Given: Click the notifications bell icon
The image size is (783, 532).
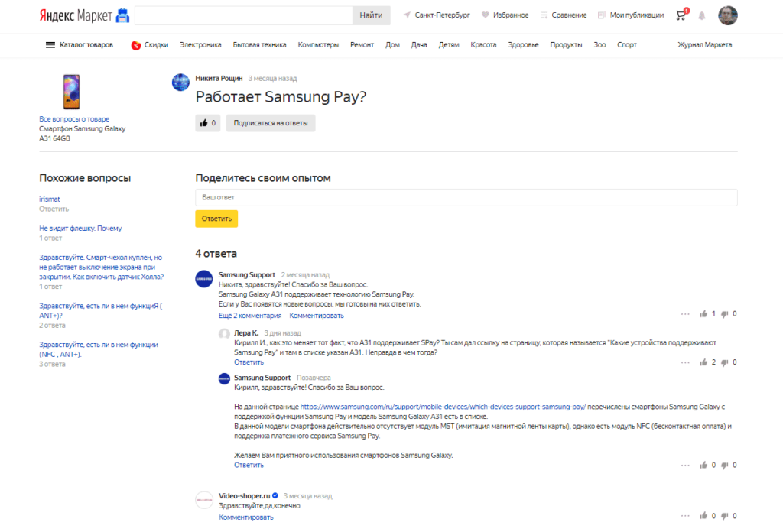Looking at the screenshot, I should (702, 15).
